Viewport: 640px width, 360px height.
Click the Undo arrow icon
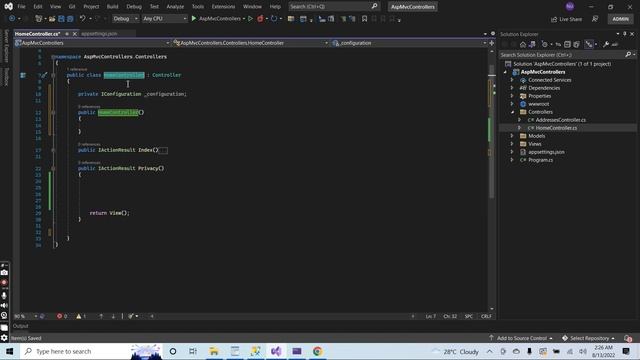coord(82,19)
